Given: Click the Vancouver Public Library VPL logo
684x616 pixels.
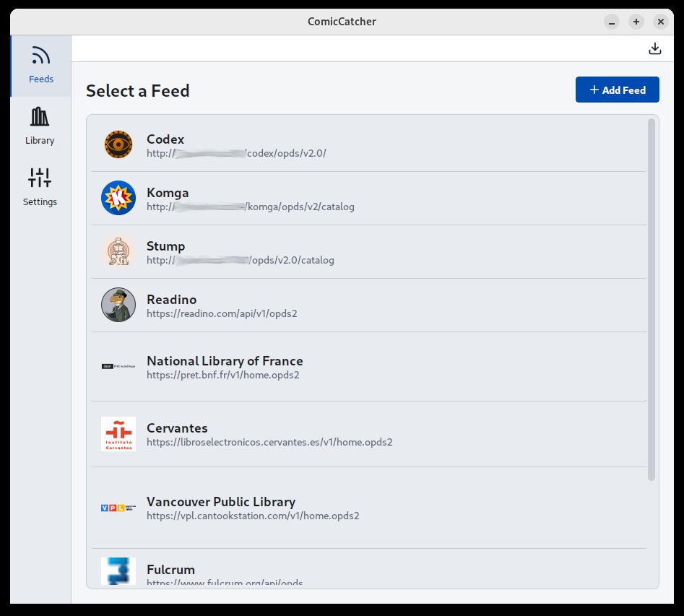Looking at the screenshot, I should (x=118, y=508).
